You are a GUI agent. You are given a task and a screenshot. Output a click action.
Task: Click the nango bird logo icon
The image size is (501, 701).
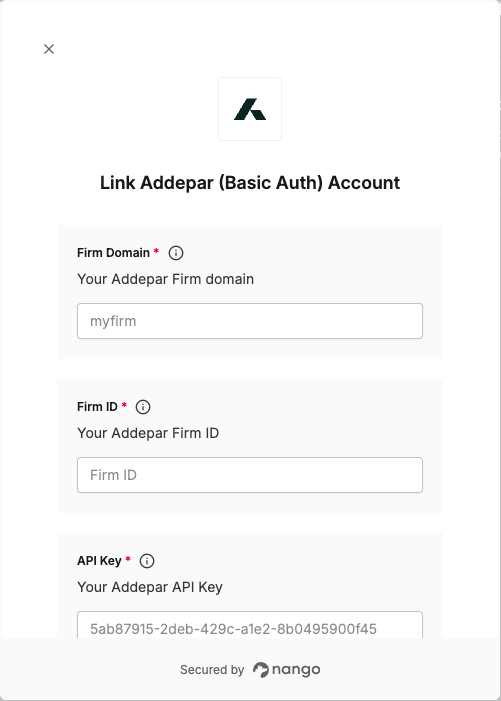(261, 670)
